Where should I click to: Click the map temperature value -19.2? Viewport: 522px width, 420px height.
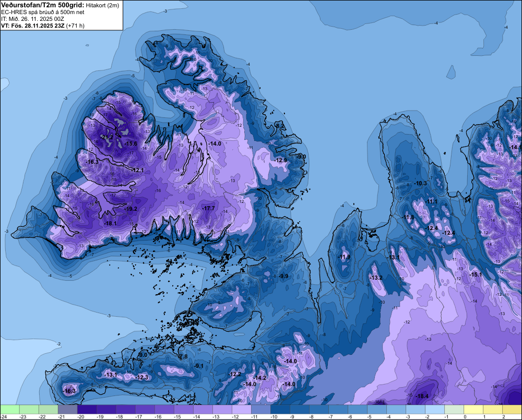pos(131,209)
